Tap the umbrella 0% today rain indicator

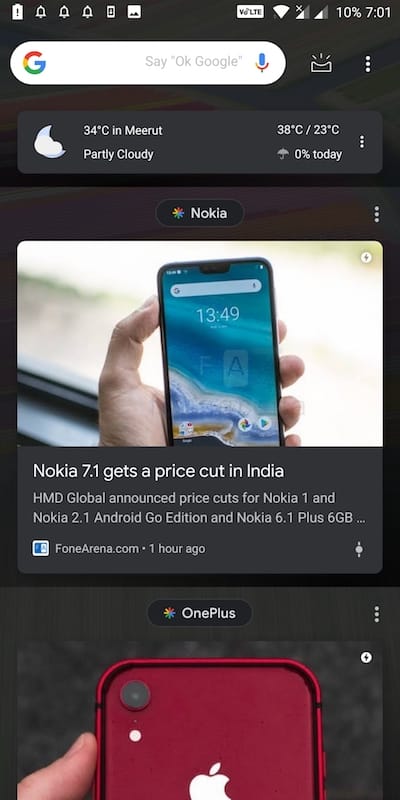(x=310, y=154)
